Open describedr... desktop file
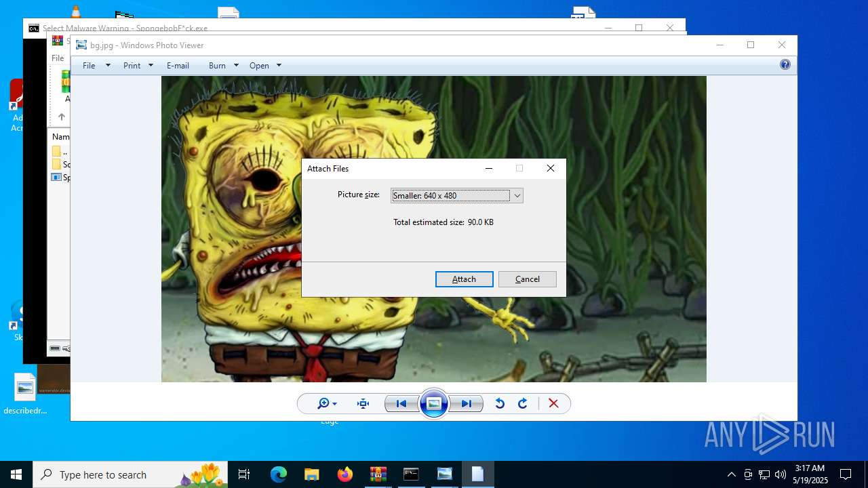868x488 pixels. 25,394
